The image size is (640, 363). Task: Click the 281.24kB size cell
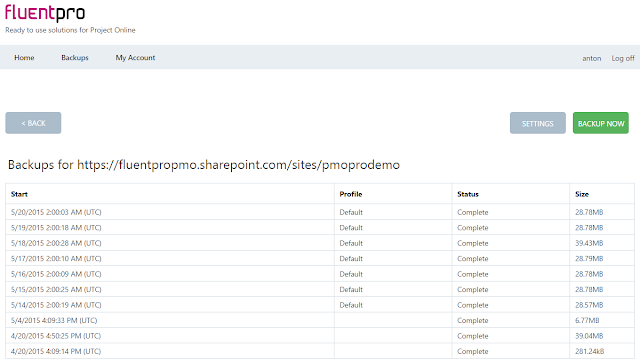tap(589, 351)
